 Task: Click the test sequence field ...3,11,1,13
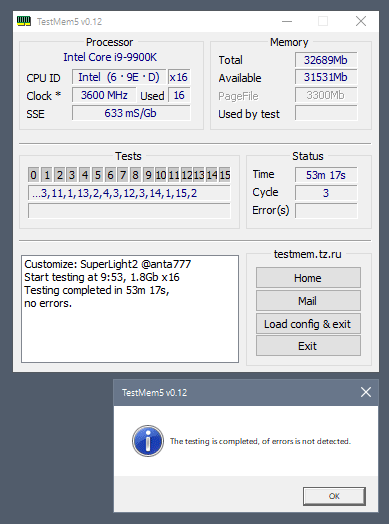tap(129, 193)
